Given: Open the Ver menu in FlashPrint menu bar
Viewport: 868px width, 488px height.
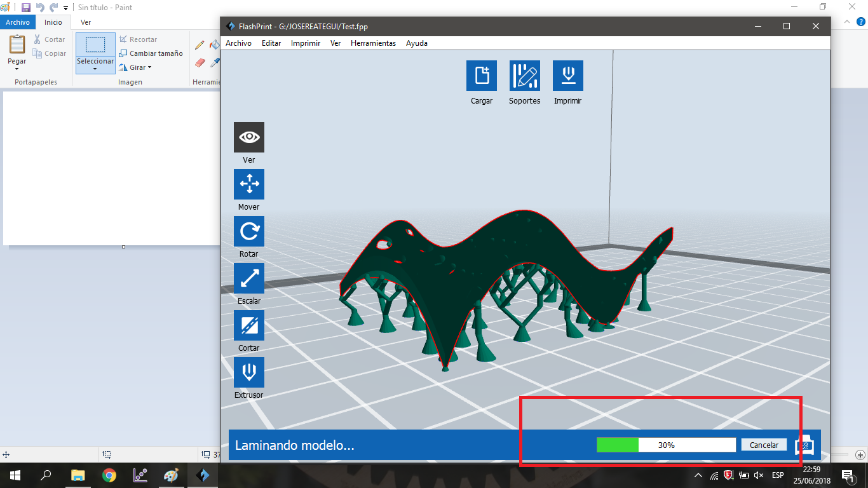Looking at the screenshot, I should click(x=336, y=43).
